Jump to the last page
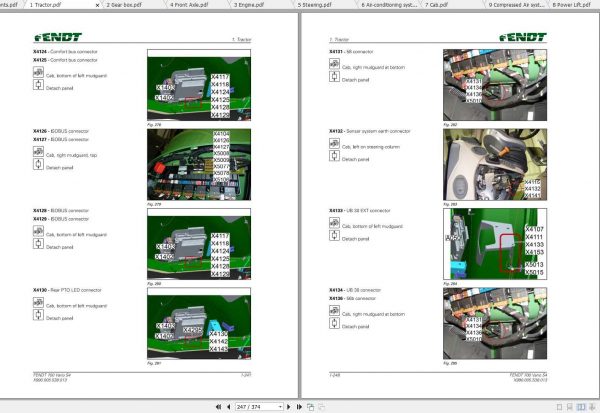The image size is (600, 413). (299, 406)
